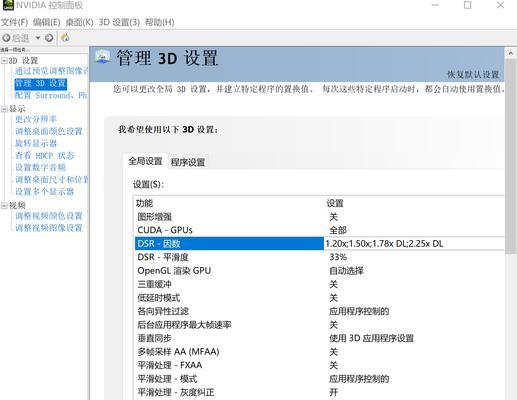Screen dimensions: 517x400
Task: Click the 自动选择 value
Action: tap(346, 271)
